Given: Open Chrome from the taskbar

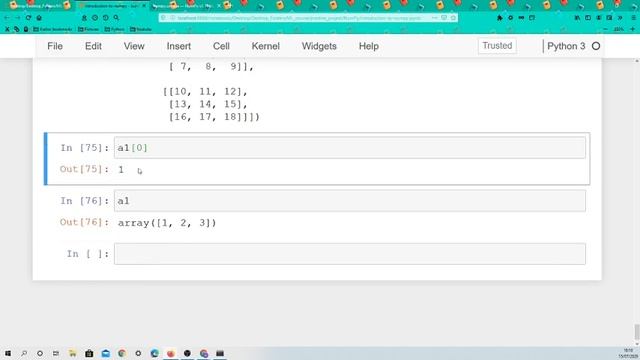Looking at the screenshot, I should 122,353.
